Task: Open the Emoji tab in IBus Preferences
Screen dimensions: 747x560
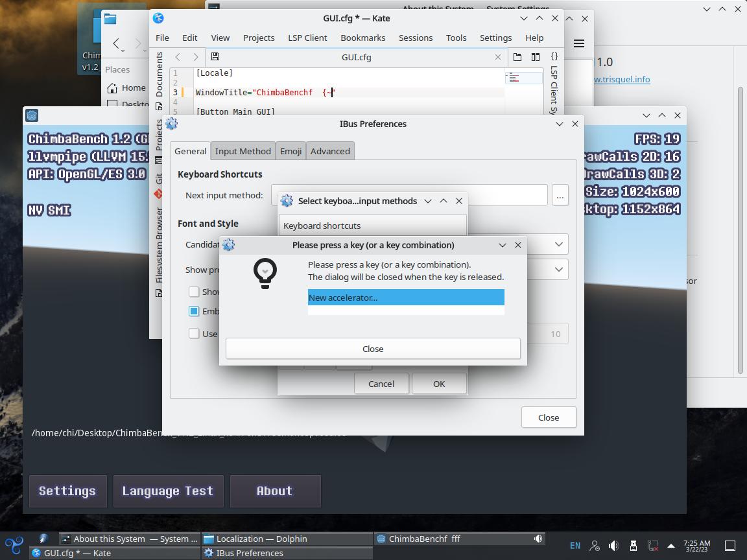Action: 290,151
